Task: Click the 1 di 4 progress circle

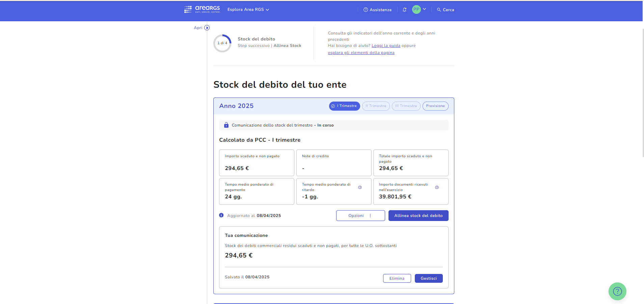Action: [x=222, y=43]
